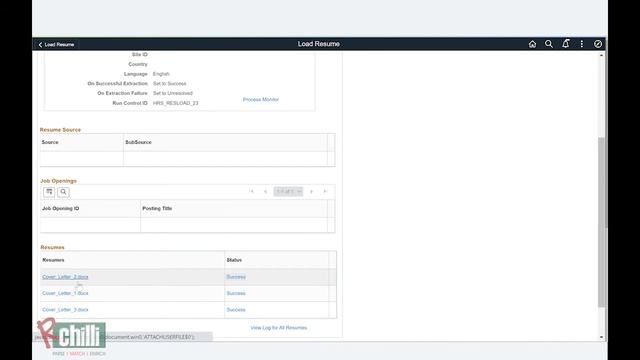Open the Home icon in the header
The width and height of the screenshot is (640, 360).
532,44
